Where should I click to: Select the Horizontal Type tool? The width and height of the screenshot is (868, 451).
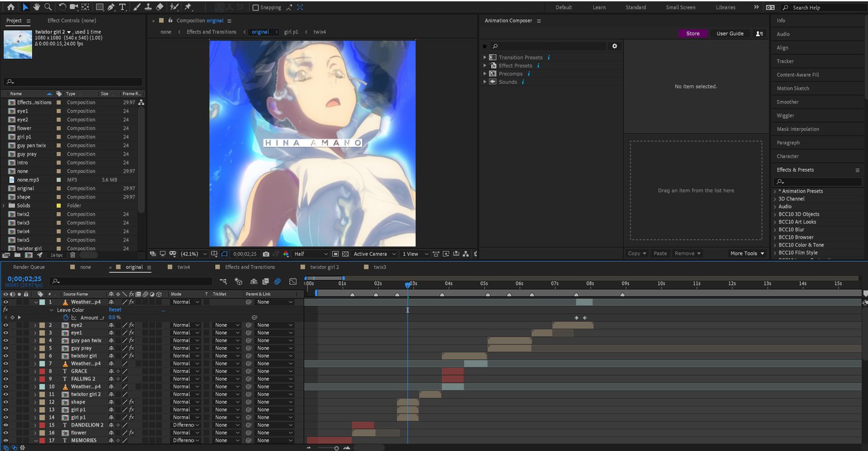coord(123,7)
